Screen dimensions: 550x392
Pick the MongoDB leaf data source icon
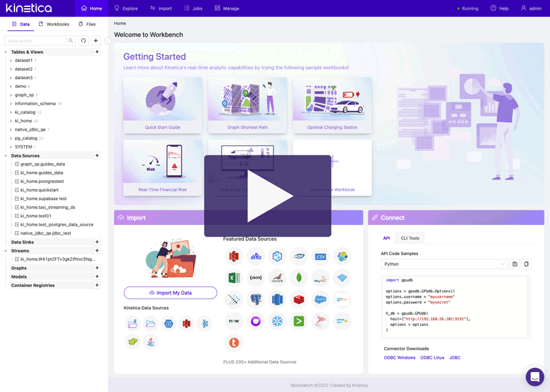point(299,278)
